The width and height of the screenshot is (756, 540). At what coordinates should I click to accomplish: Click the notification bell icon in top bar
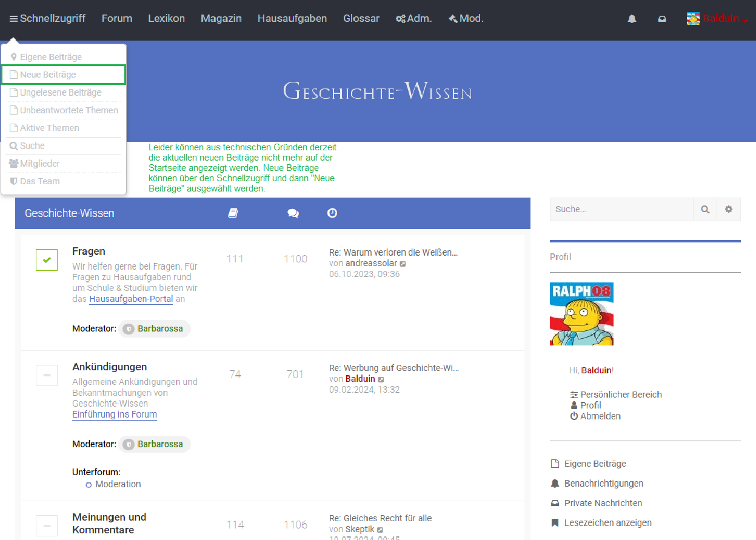pyautogui.click(x=632, y=19)
